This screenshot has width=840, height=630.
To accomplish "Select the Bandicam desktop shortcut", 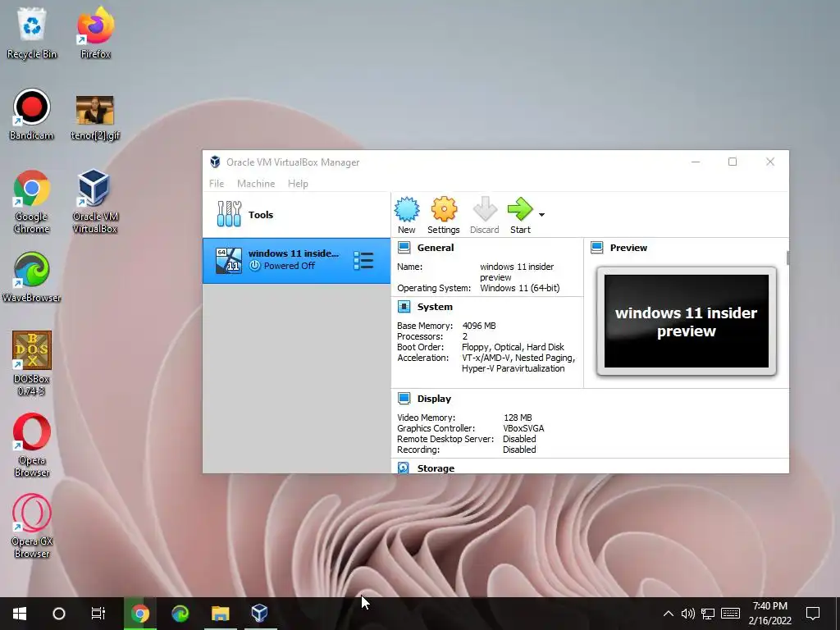I will point(32,115).
